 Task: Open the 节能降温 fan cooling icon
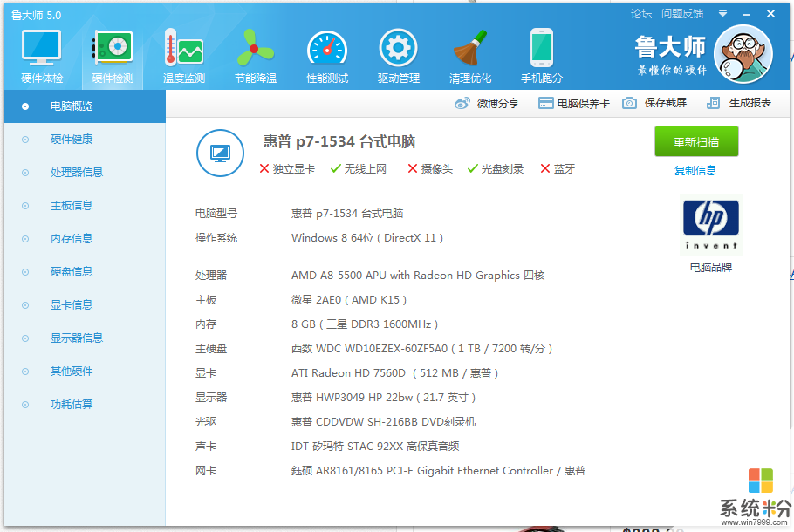pyautogui.click(x=255, y=56)
